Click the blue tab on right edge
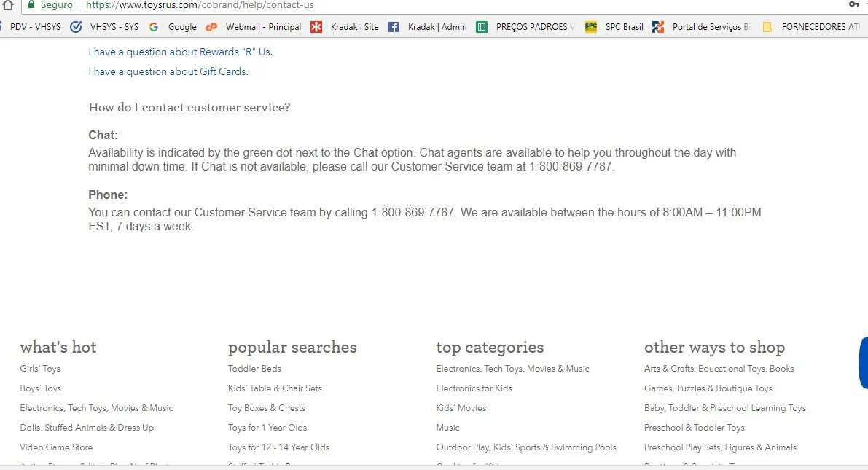868x470 pixels. pyautogui.click(x=863, y=363)
